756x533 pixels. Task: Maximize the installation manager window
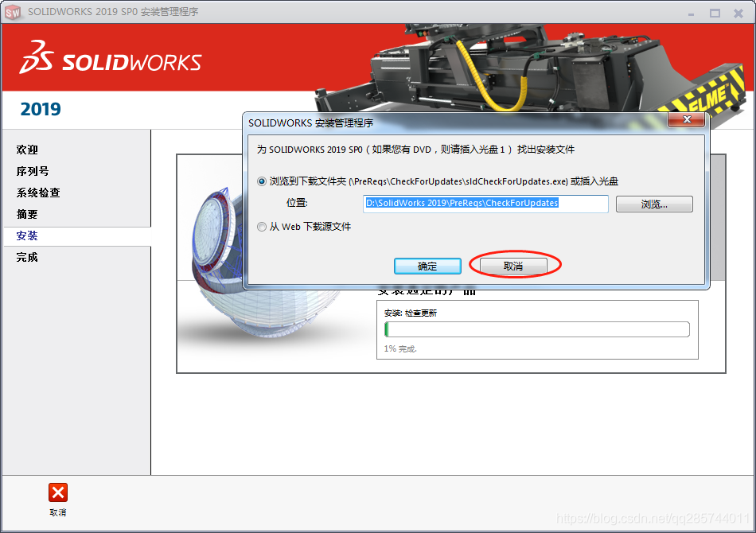tap(715, 14)
